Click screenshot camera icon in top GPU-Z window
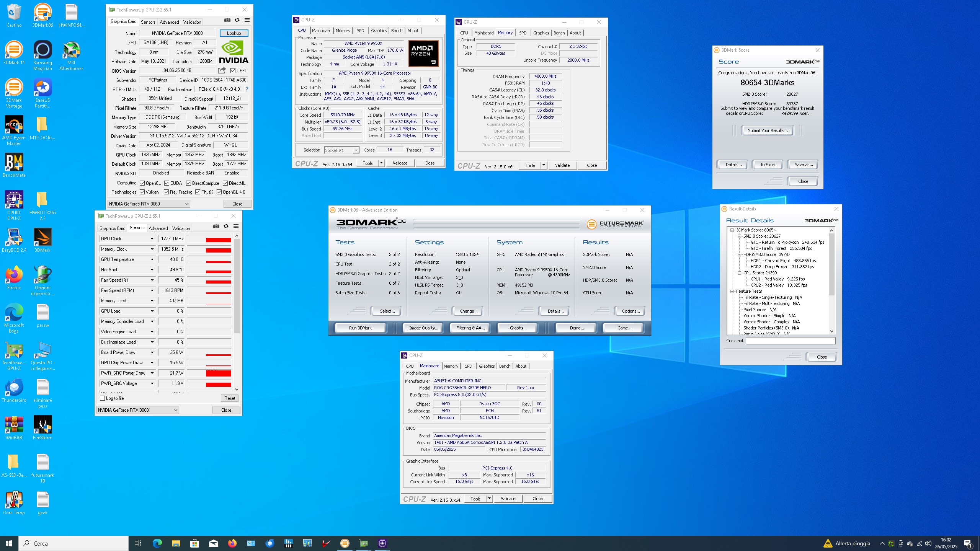980x551 pixels. [227, 20]
